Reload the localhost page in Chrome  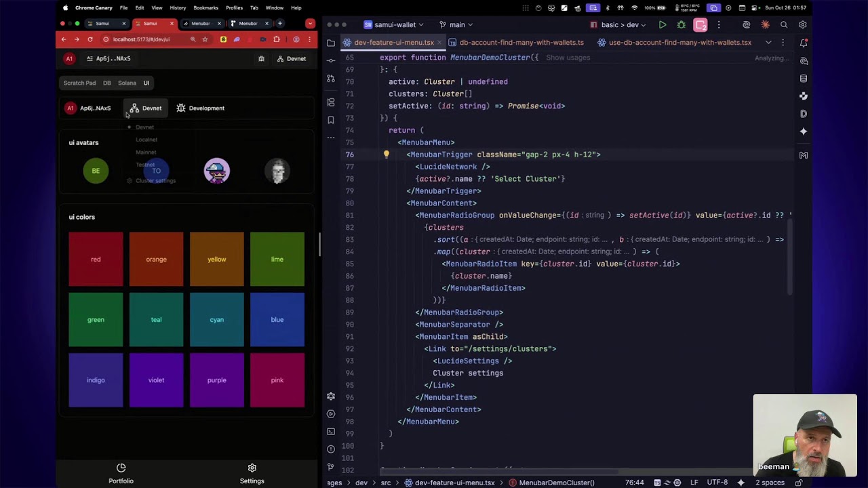90,39
